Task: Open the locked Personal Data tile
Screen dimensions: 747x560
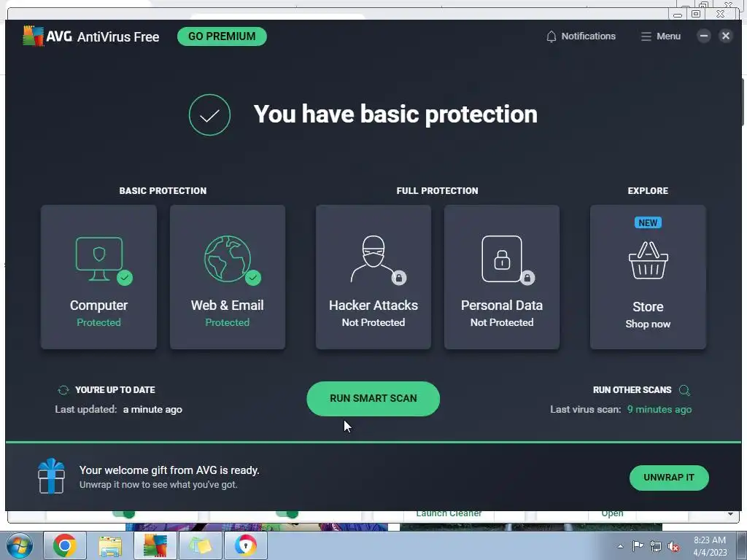Action: (x=502, y=277)
